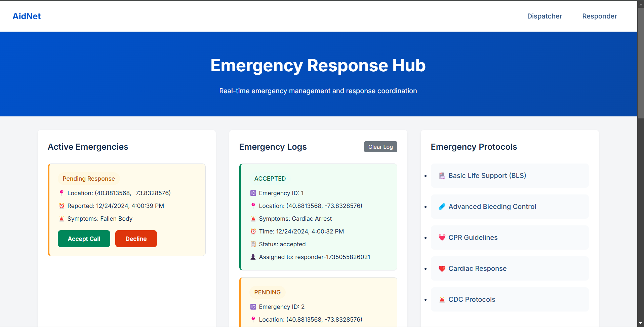
Task: Click the Emergency ID: 2 text
Action: (282, 307)
